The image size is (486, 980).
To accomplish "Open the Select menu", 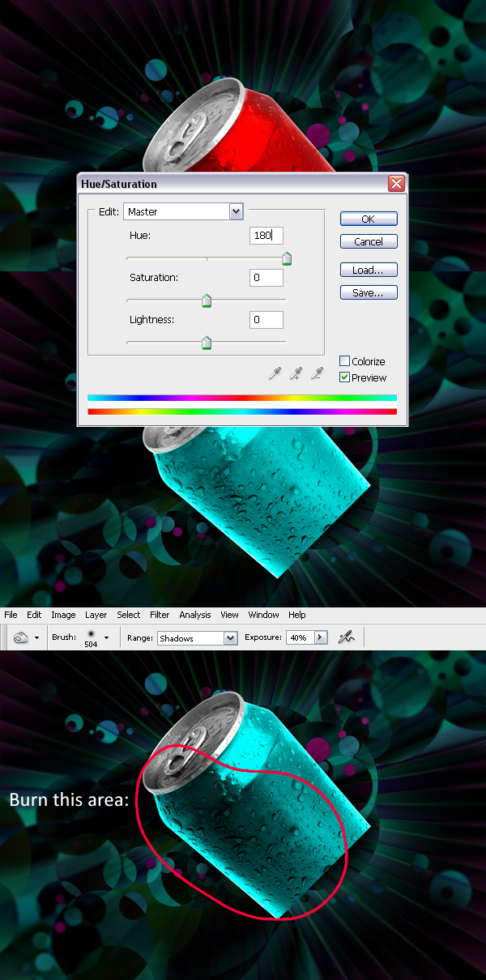I will click(x=129, y=615).
